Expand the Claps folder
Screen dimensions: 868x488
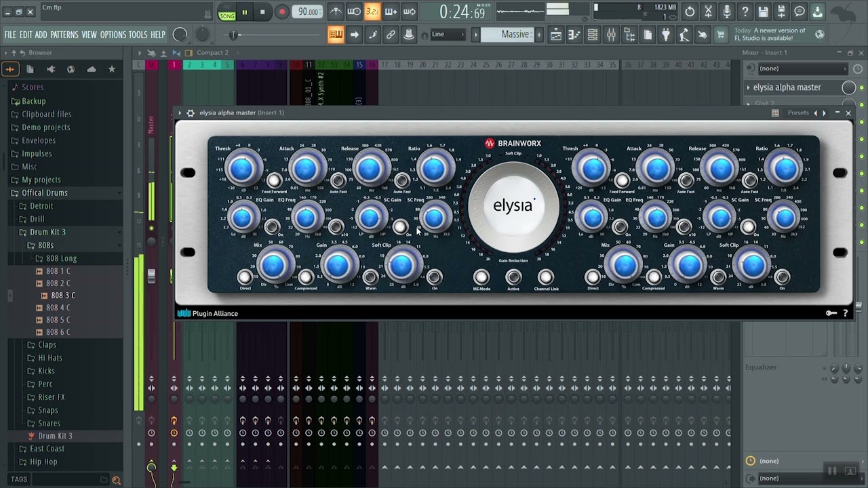pyautogui.click(x=42, y=344)
